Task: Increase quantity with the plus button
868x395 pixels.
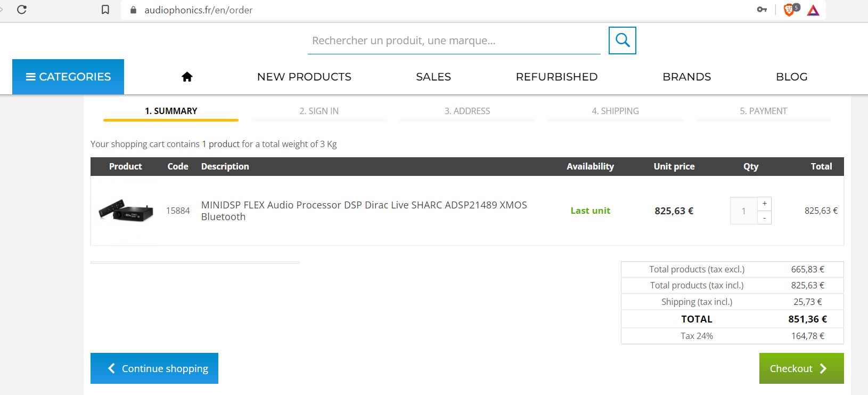Action: (x=764, y=204)
